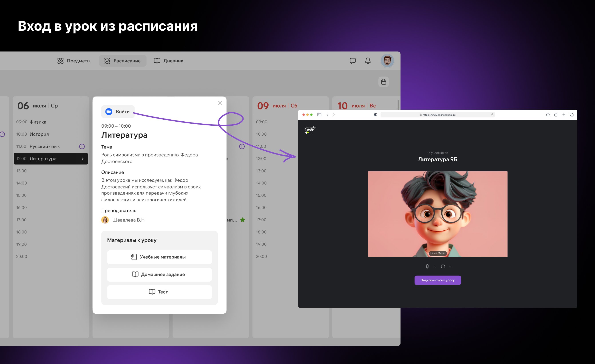This screenshot has width=595, height=364.
Task: Open the chat messages icon
Action: tap(353, 61)
